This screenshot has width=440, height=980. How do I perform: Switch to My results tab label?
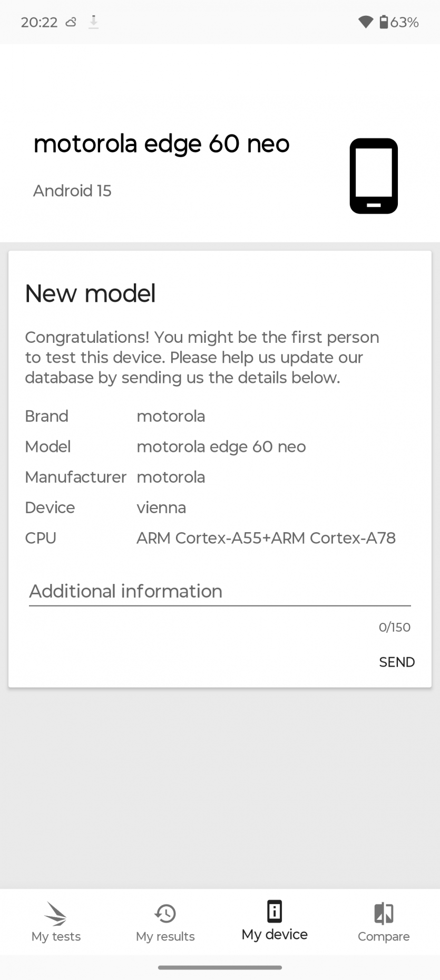(165, 937)
